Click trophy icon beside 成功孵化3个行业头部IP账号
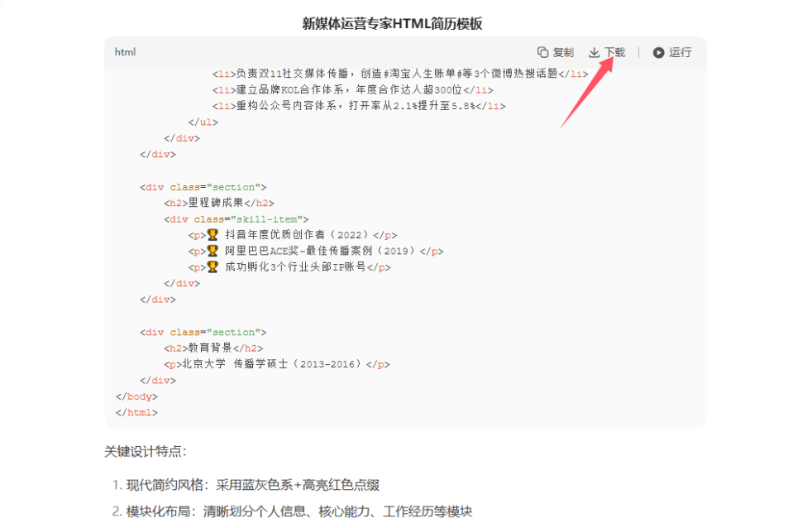Screen dimensions: 812x528 point(213,267)
